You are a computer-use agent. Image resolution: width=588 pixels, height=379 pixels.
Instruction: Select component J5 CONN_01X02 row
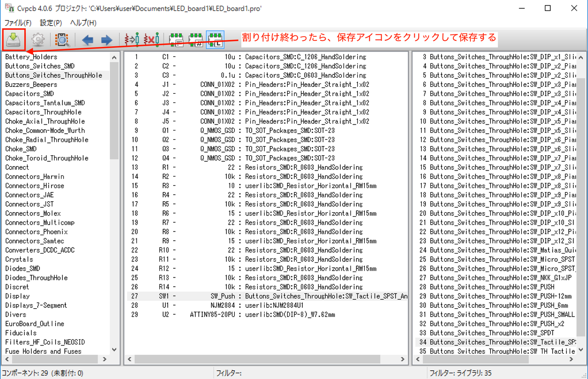point(266,121)
